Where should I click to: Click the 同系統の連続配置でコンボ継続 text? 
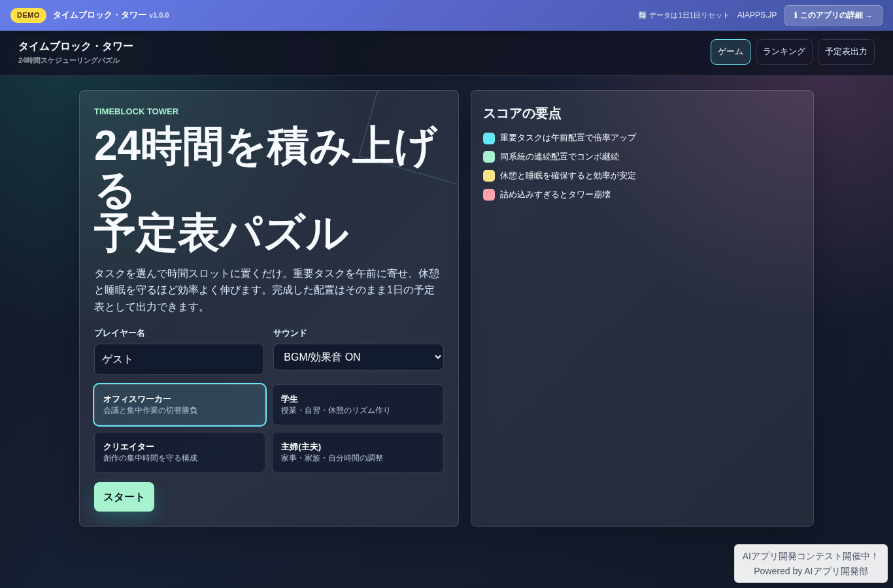[560, 157]
